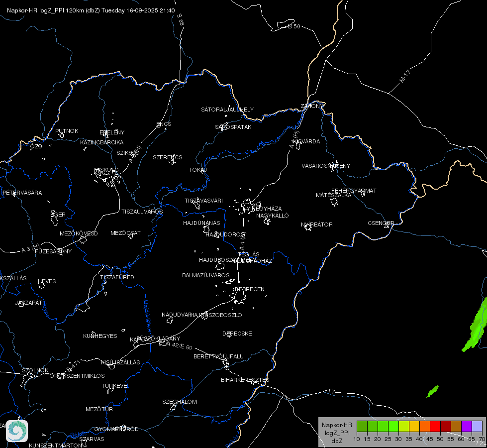Image resolution: width=487 pixels, height=448 pixels.
Task: Click the KUNHEGYES town label
Action: coord(100,336)
